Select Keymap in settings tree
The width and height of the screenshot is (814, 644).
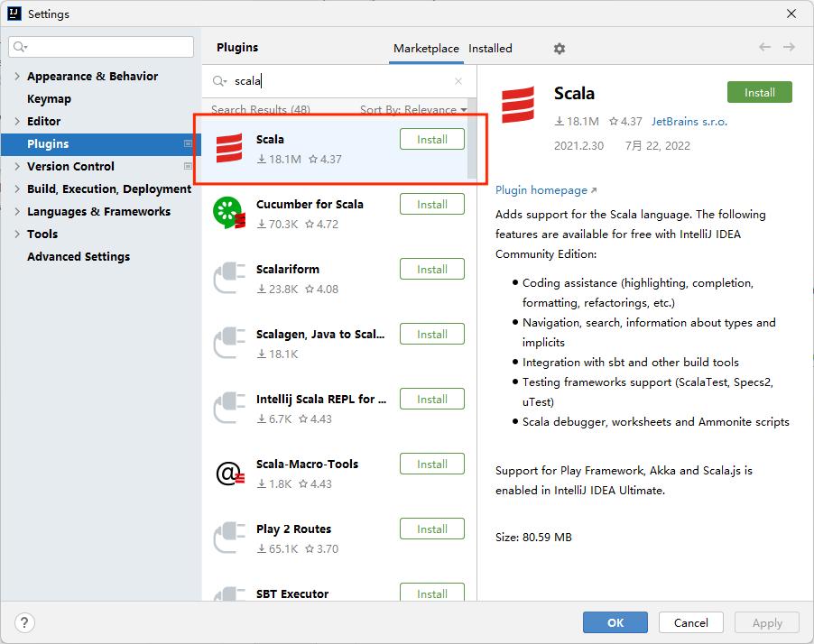(49, 98)
